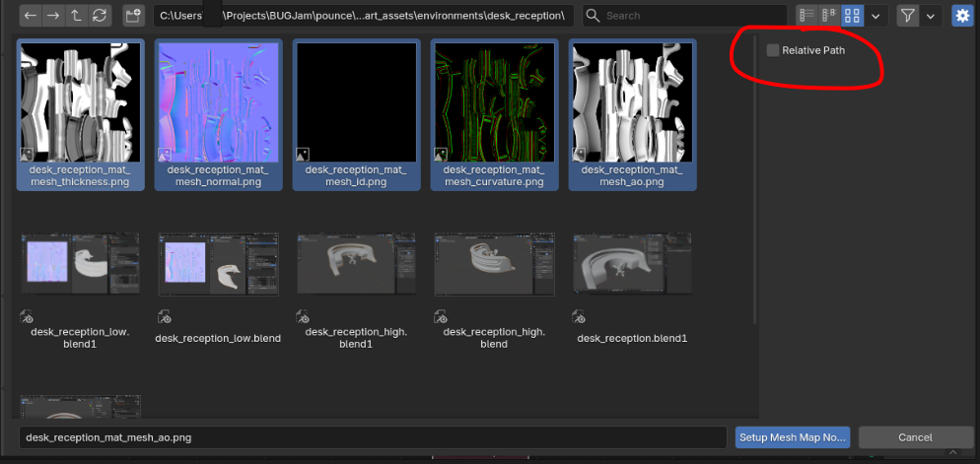This screenshot has height=464, width=980.
Task: Create a new directory
Action: click(x=133, y=16)
